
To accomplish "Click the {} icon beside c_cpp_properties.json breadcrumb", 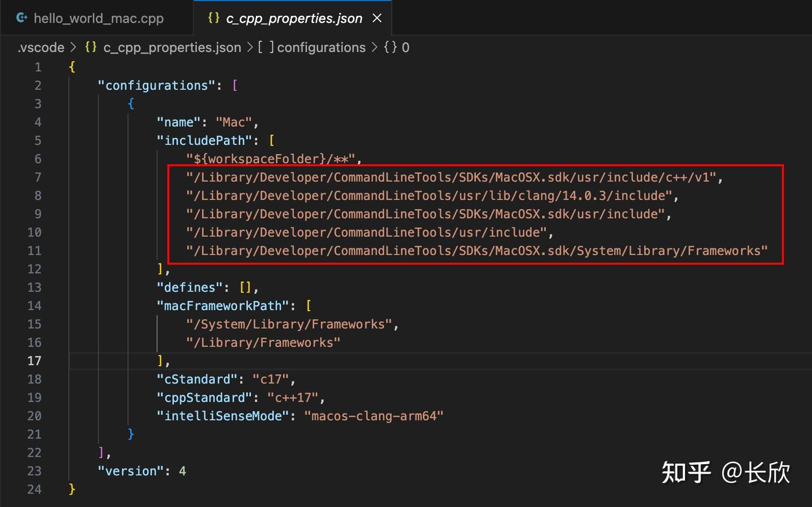I will [90, 47].
